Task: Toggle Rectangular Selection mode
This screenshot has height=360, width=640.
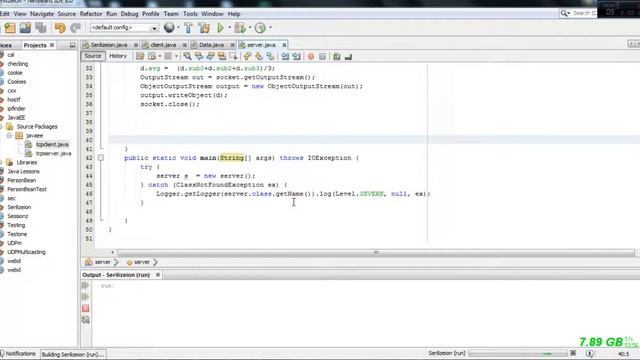Action: coord(233,56)
